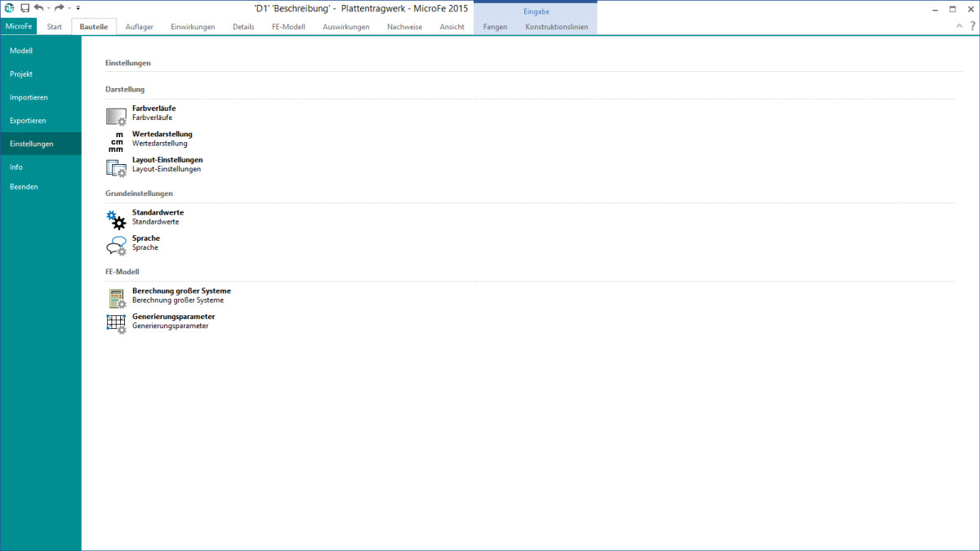
Task: Open the Standardwerte settings link
Action: pos(158,212)
